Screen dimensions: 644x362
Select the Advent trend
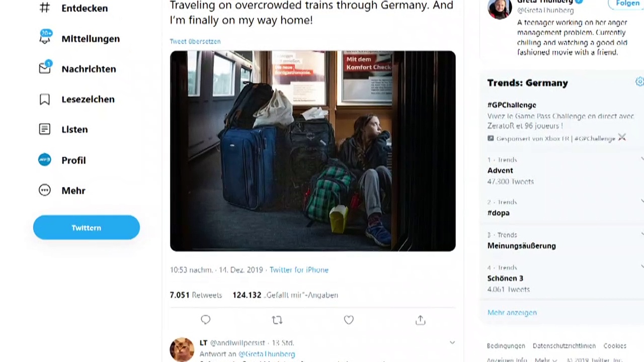(500, 170)
